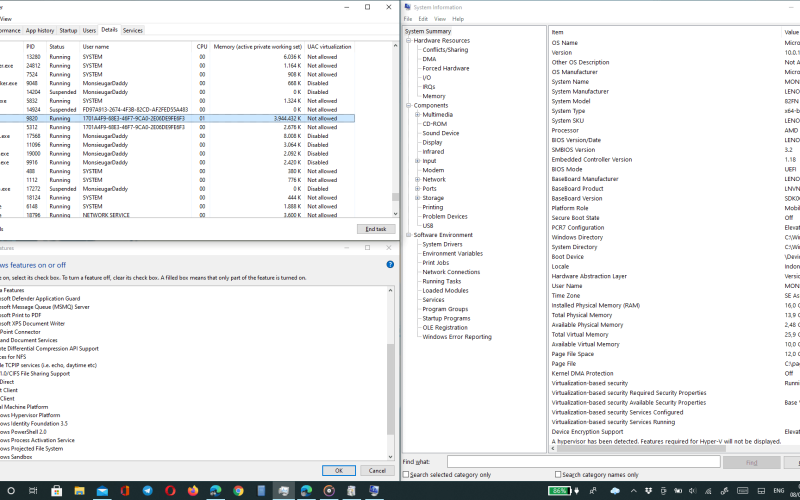
Task: Expand the Storage node
Action: click(418, 197)
